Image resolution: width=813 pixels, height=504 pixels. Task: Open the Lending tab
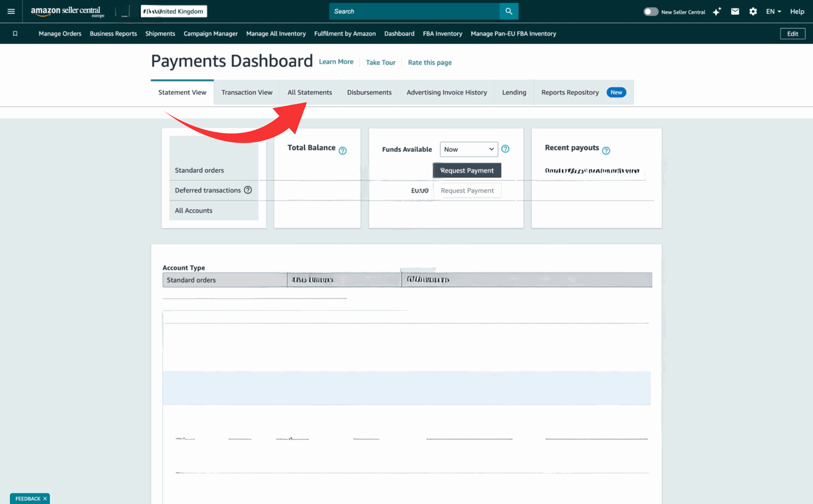click(x=514, y=92)
